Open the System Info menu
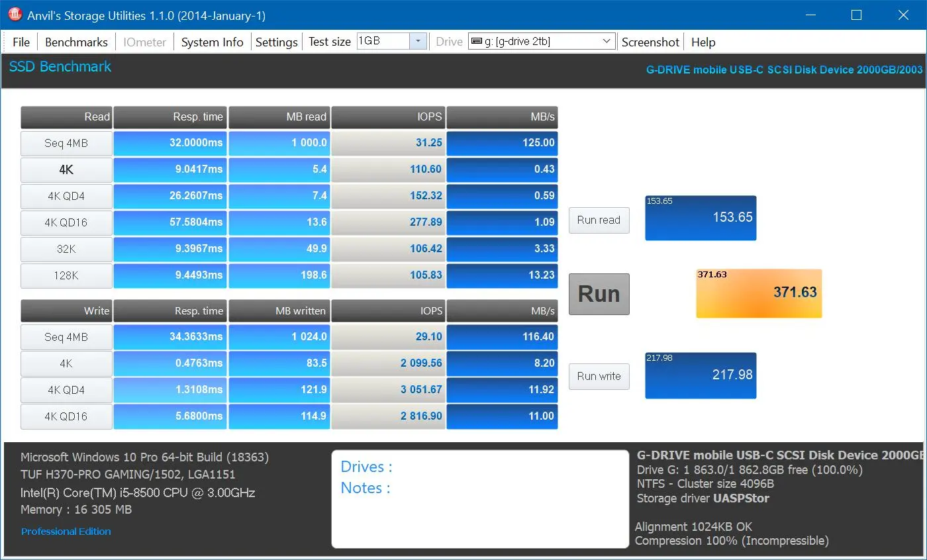927x560 pixels. pos(212,42)
